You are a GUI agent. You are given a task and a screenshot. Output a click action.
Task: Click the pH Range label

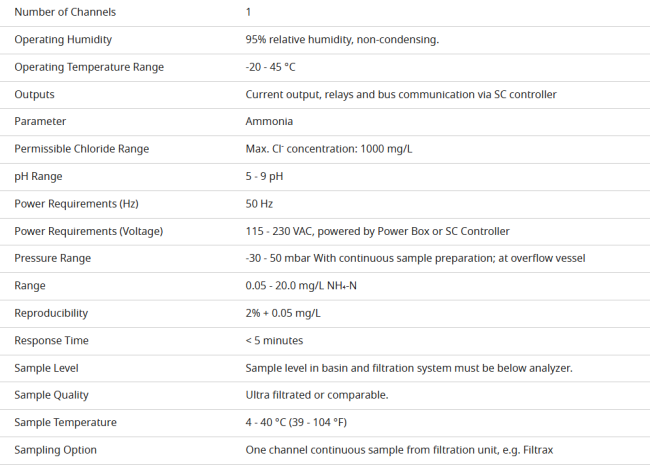(38, 176)
